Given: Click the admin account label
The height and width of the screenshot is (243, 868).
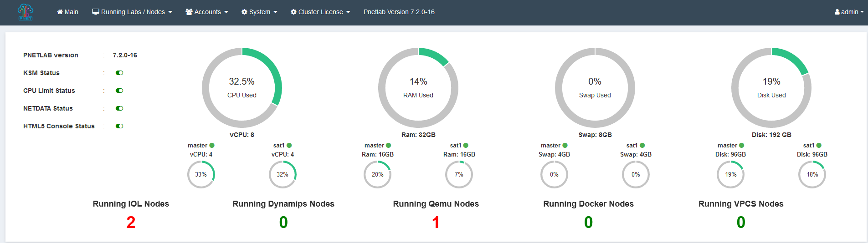Looking at the screenshot, I should [x=850, y=12].
